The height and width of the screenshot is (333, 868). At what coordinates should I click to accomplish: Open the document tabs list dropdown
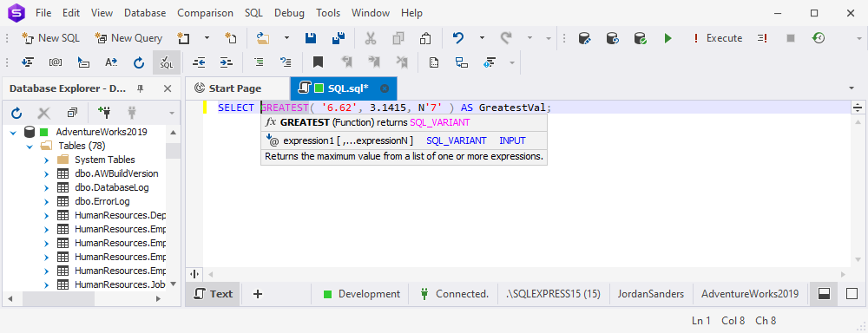pyautogui.click(x=852, y=88)
